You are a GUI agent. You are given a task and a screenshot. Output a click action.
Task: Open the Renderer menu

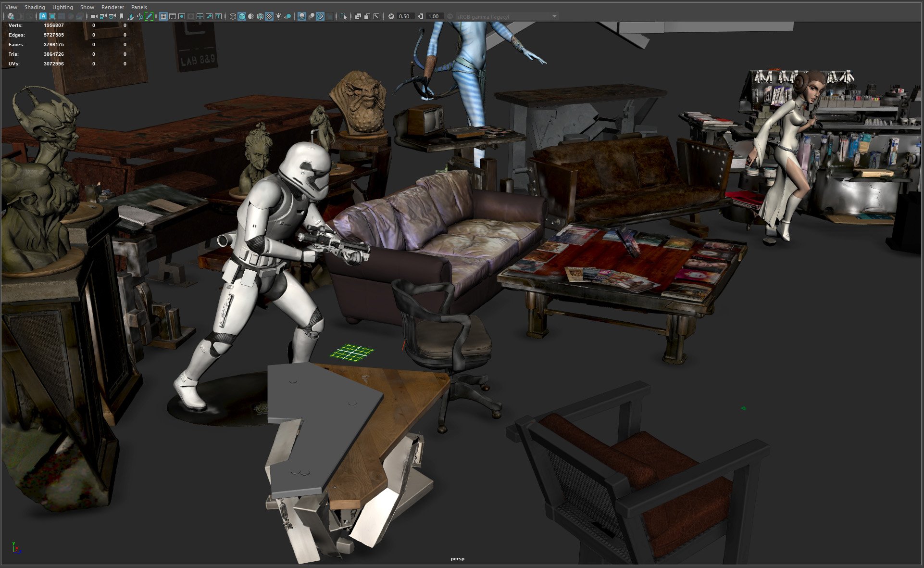112,7
